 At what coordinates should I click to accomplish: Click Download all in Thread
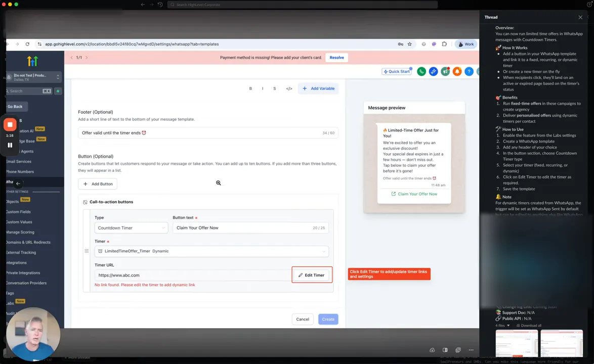[x=529, y=326]
